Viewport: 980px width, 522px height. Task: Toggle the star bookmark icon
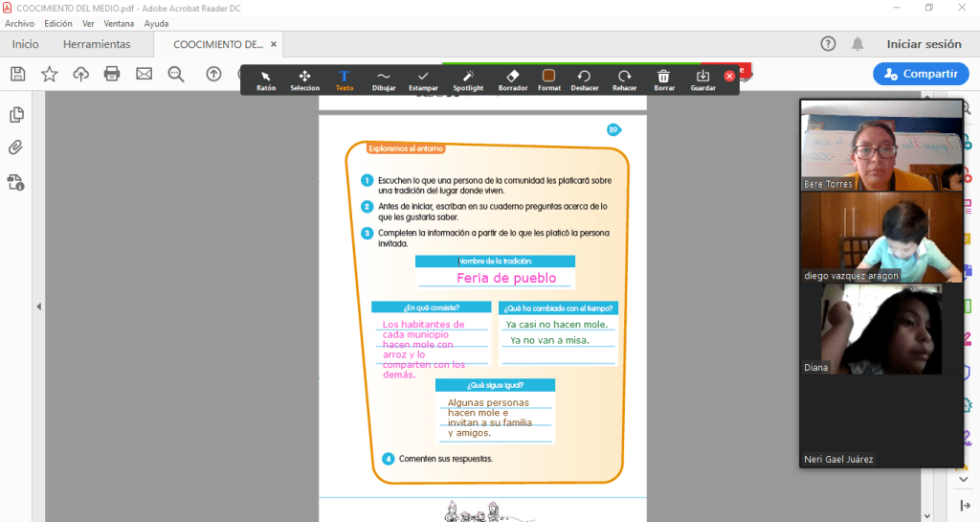49,74
